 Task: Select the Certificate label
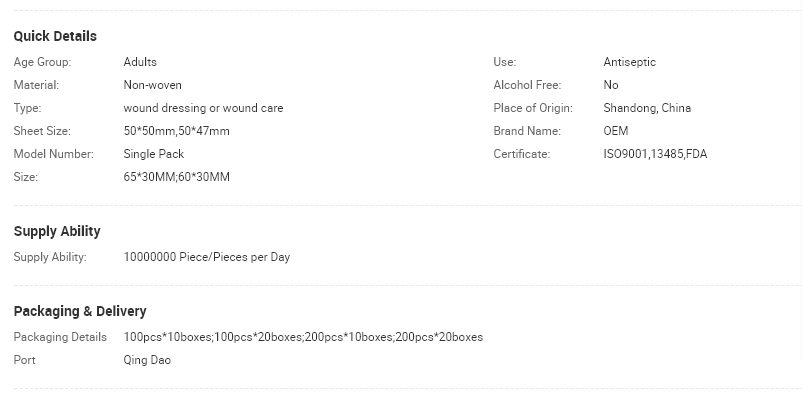(522, 154)
